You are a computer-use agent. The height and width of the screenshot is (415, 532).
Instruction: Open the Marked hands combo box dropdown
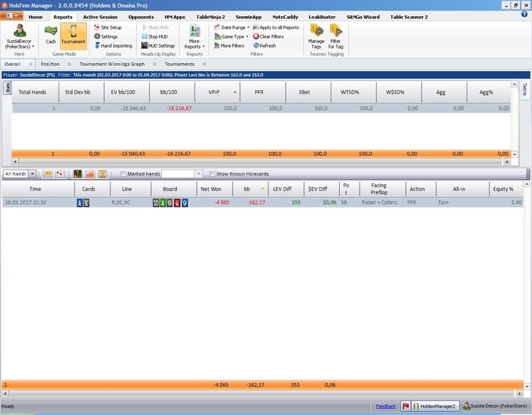198,174
